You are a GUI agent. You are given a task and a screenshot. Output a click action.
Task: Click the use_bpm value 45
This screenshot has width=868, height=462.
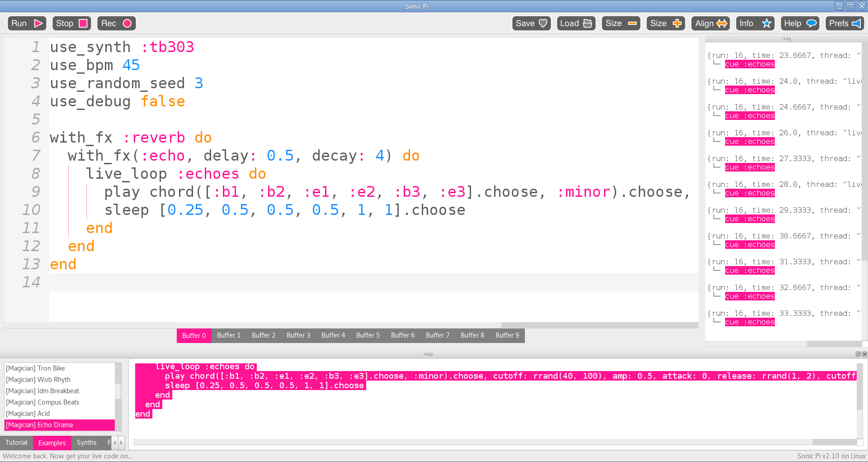coord(131,65)
